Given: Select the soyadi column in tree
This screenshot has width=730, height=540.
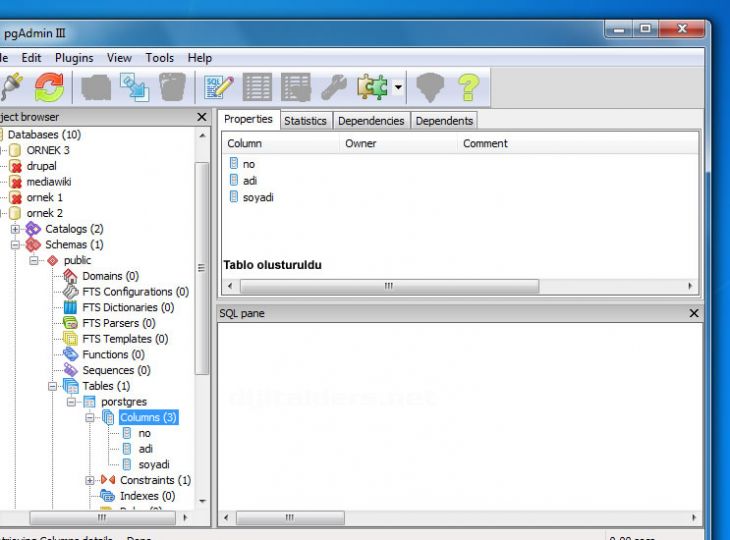Looking at the screenshot, I should click(154, 465).
